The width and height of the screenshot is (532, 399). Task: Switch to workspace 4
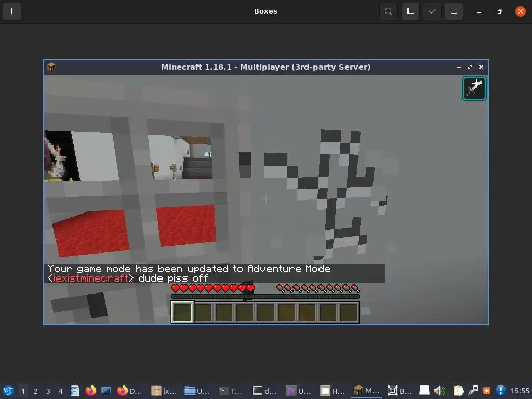pos(61,391)
